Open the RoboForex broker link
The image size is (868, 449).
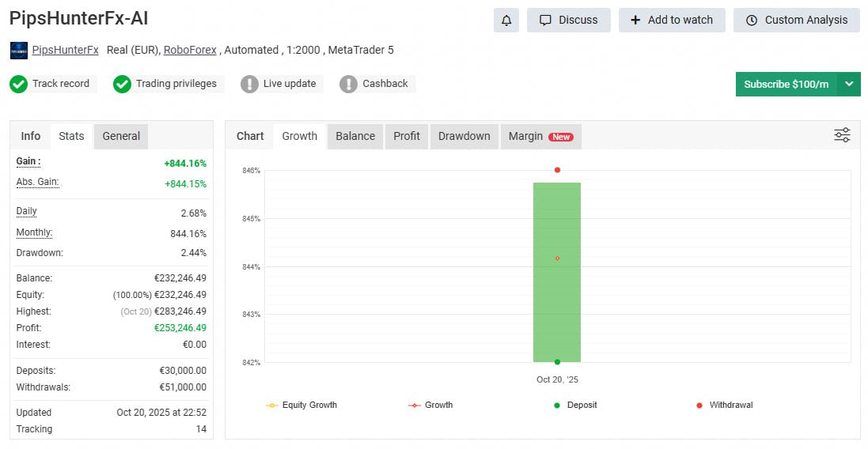click(x=190, y=50)
